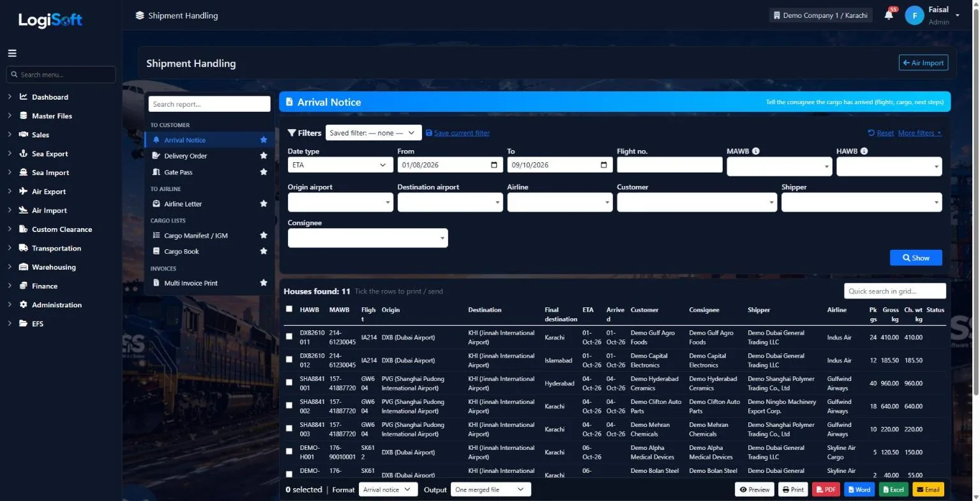The image size is (980, 501).
Task: Click the favorite star beside Gate Pass
Action: point(264,172)
